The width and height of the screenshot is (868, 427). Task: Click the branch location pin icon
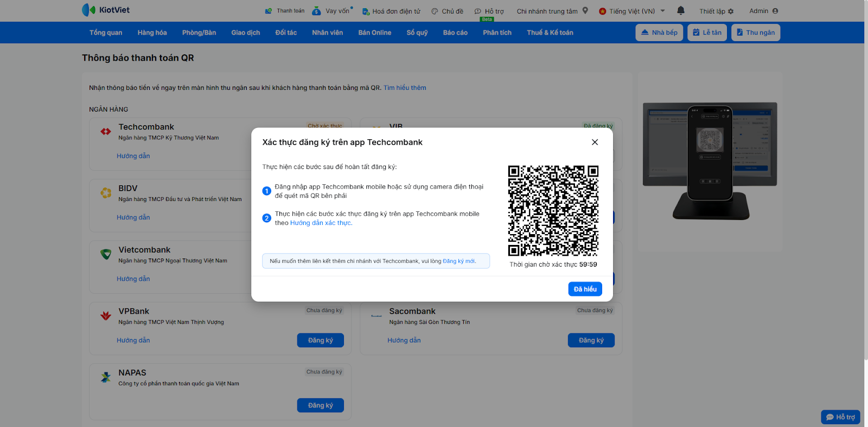(x=585, y=10)
